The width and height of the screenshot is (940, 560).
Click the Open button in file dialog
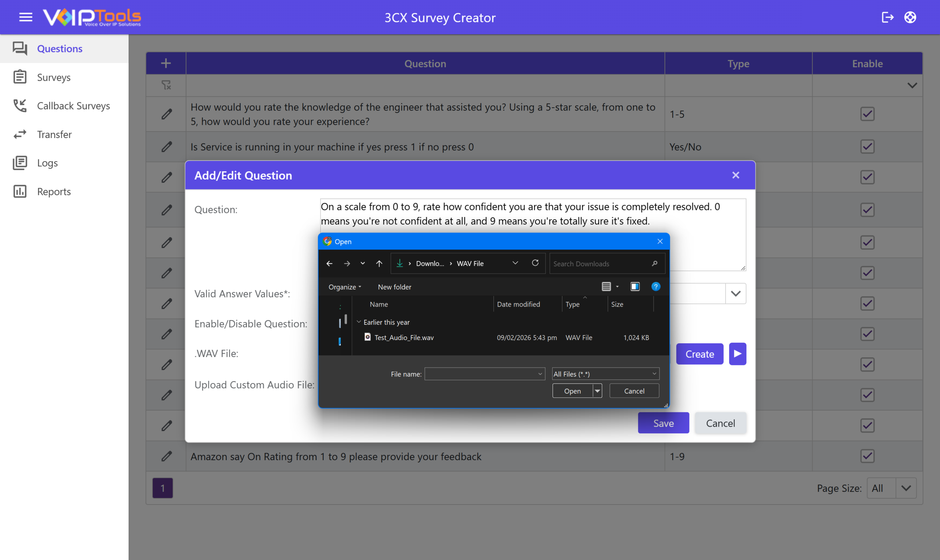coord(572,391)
